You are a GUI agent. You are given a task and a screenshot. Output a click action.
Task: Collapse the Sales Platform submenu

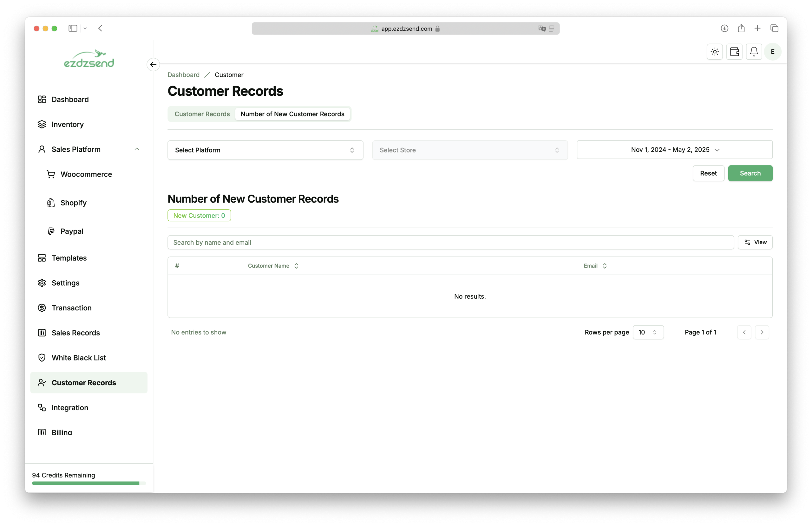pos(136,149)
